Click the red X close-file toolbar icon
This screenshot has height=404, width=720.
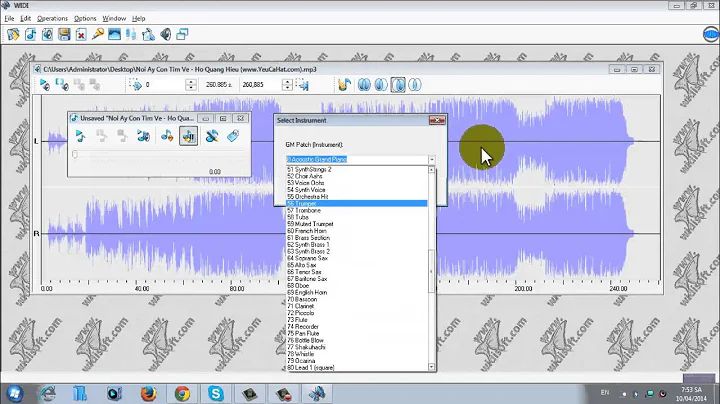81,34
